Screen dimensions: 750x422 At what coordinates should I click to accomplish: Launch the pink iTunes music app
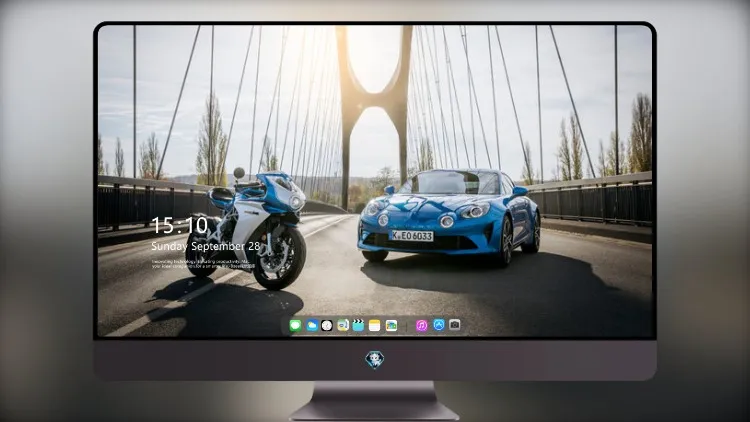421,326
